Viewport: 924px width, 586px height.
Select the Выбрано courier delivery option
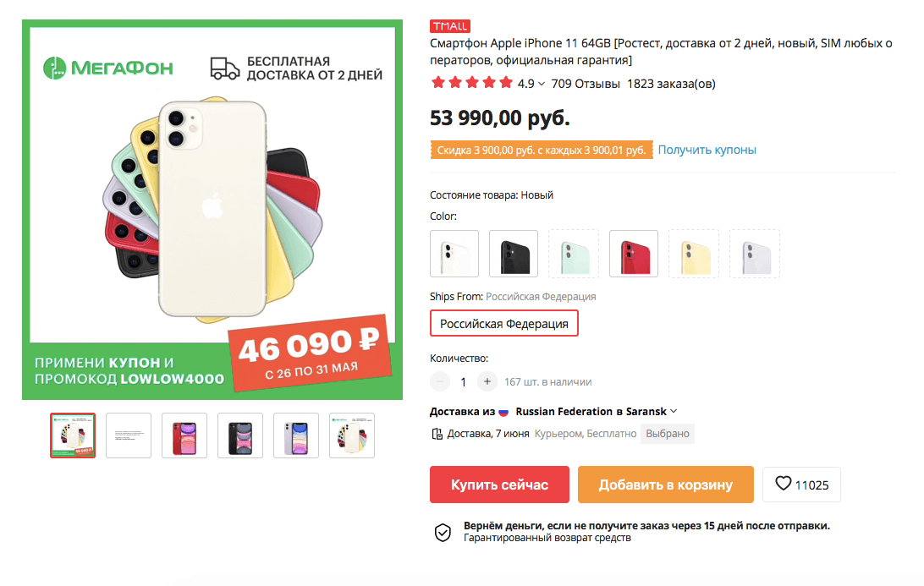[x=667, y=432]
